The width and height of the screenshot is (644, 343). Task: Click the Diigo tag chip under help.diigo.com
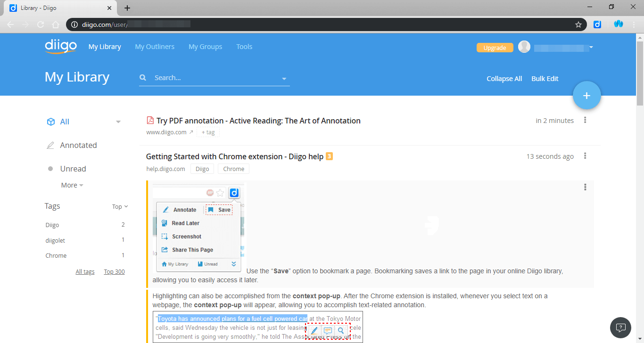point(202,169)
